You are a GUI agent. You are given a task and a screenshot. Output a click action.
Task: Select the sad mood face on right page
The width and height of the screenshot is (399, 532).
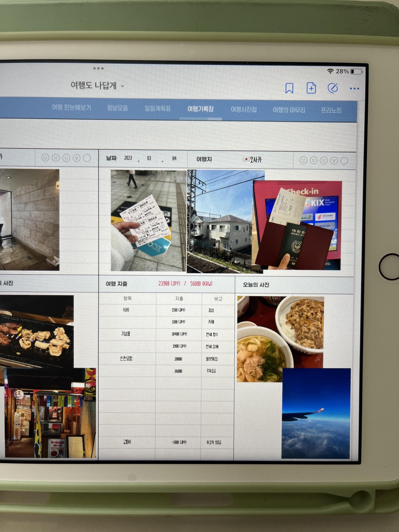313,160
